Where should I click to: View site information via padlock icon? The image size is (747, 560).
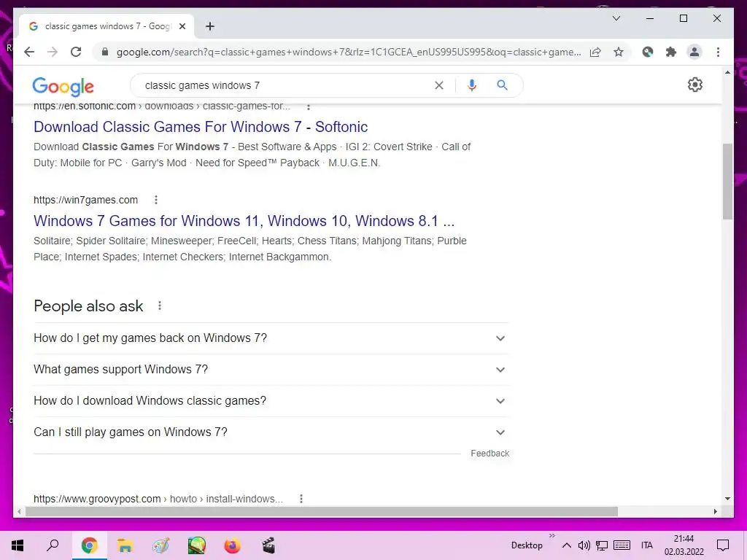click(x=105, y=52)
